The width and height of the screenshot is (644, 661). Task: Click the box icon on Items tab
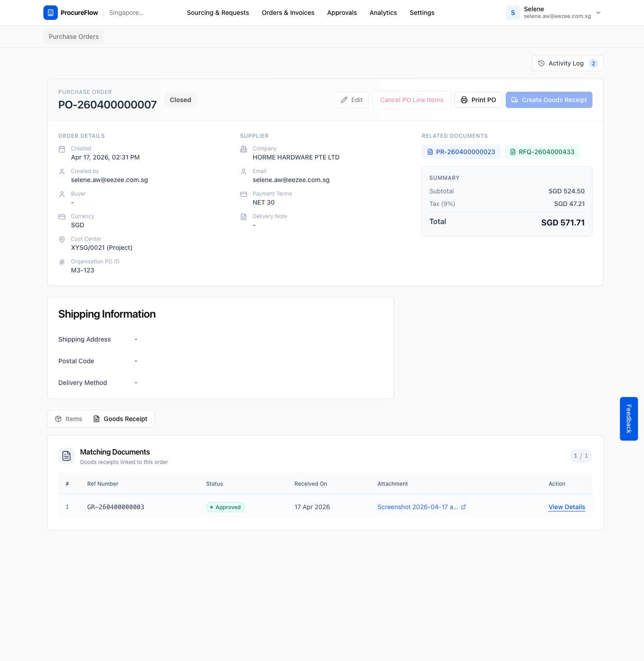click(x=58, y=419)
